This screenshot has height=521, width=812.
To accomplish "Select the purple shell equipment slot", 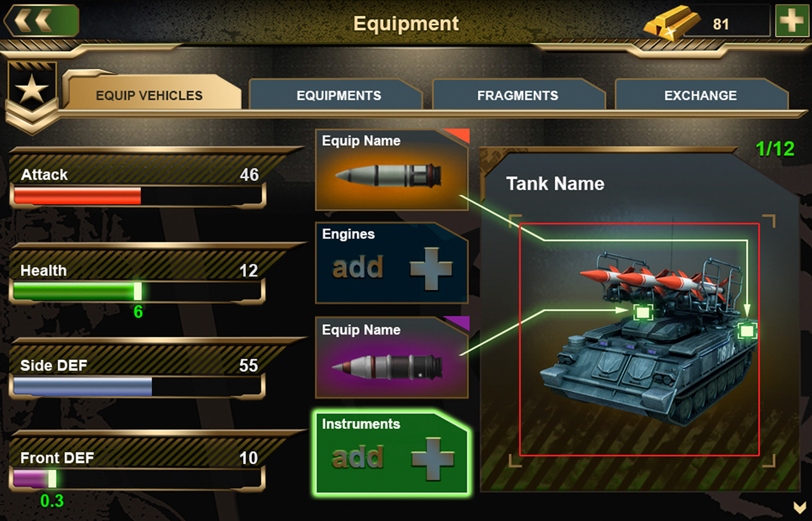I will tap(392, 358).
